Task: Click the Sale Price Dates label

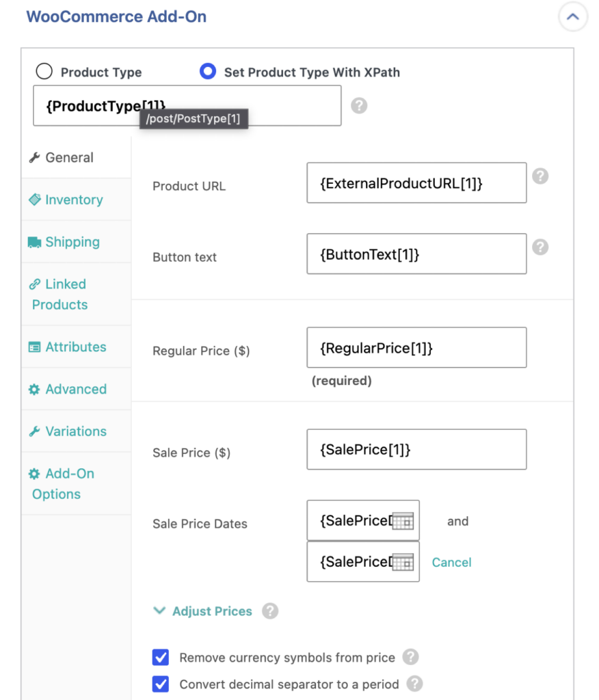Action: click(x=200, y=524)
